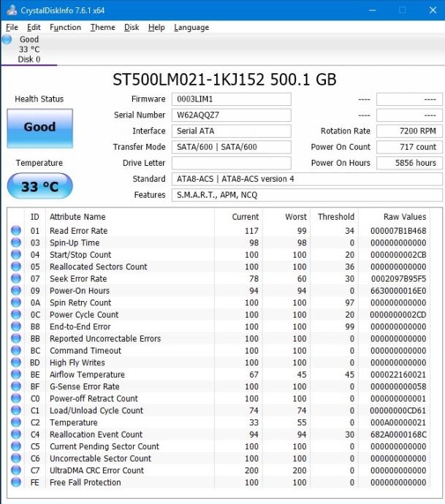Click the Standard field ATA8-ACS
Image resolution: width=445 pixels, height=504 pixels.
(307, 179)
